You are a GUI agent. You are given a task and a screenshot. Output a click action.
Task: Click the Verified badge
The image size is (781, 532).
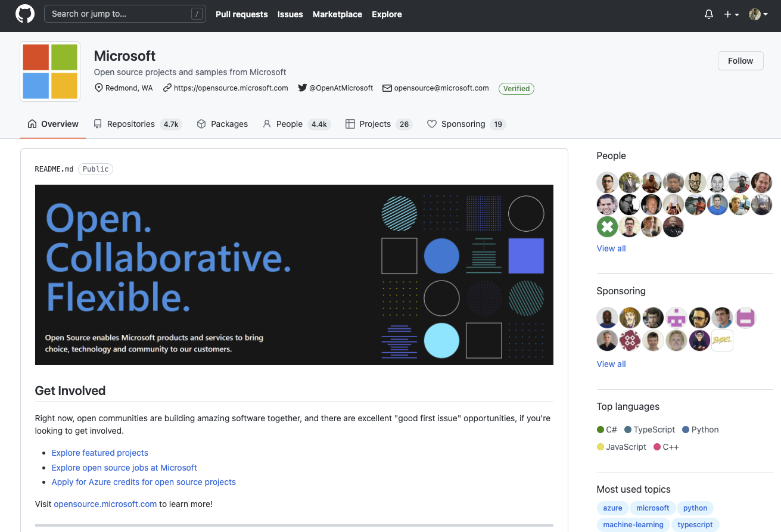[516, 89]
